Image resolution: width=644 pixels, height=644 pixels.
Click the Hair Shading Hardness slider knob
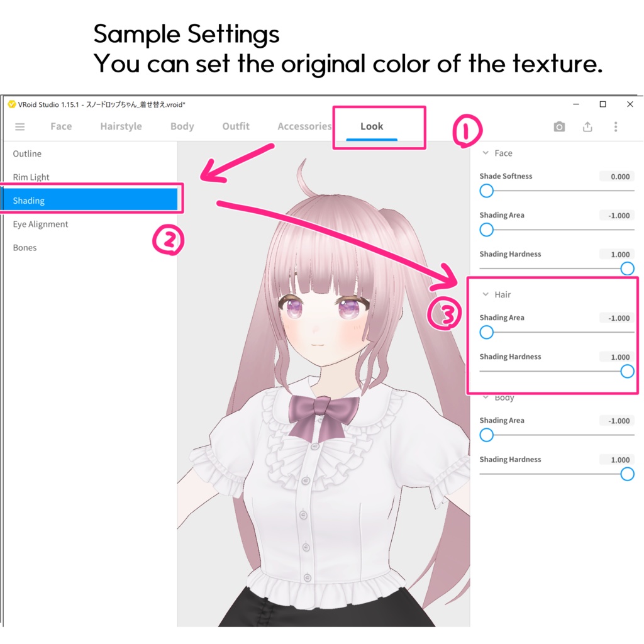pos(627,371)
